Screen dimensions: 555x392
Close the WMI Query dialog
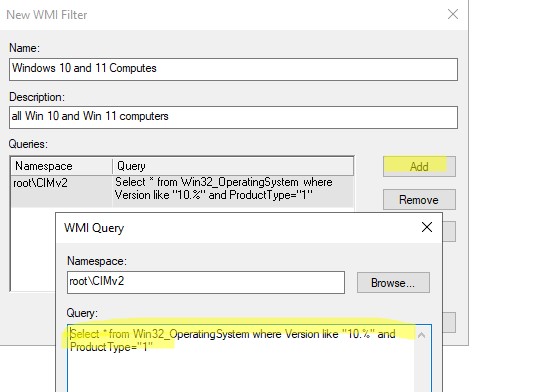[x=427, y=227]
